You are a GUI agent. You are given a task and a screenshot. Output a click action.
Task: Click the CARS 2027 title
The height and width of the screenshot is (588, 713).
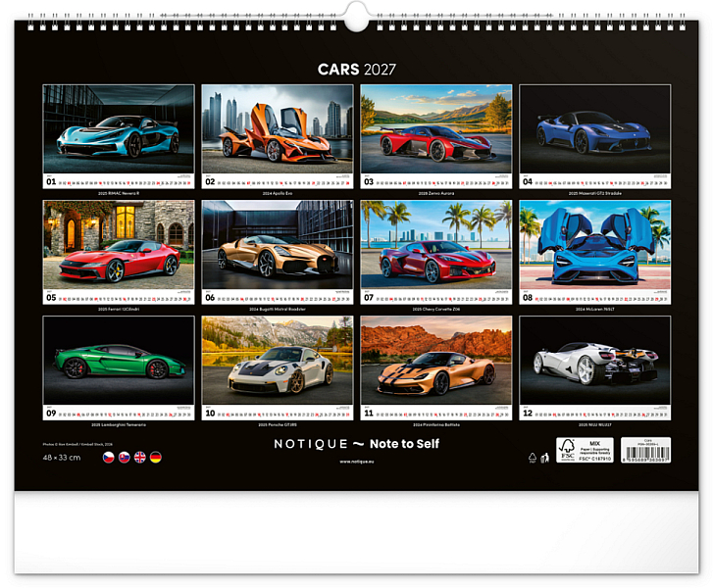[x=357, y=69]
